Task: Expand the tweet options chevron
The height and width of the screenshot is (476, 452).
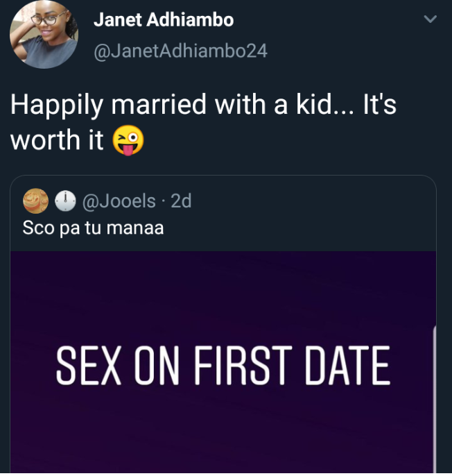Action: coord(431,20)
